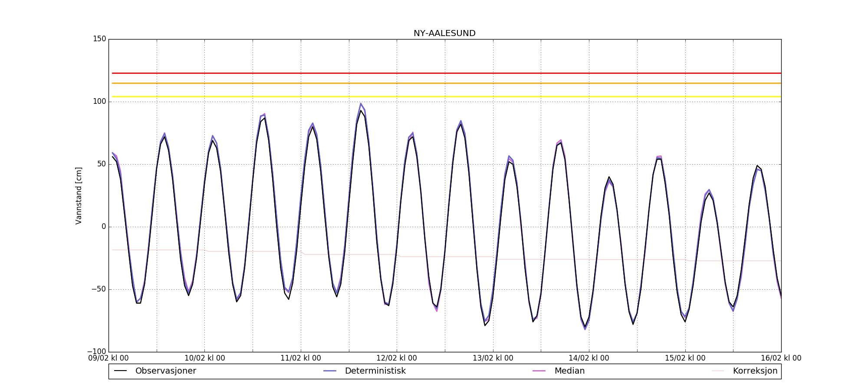Click the Korreksjon legend label
868x391 pixels.
pyautogui.click(x=755, y=371)
